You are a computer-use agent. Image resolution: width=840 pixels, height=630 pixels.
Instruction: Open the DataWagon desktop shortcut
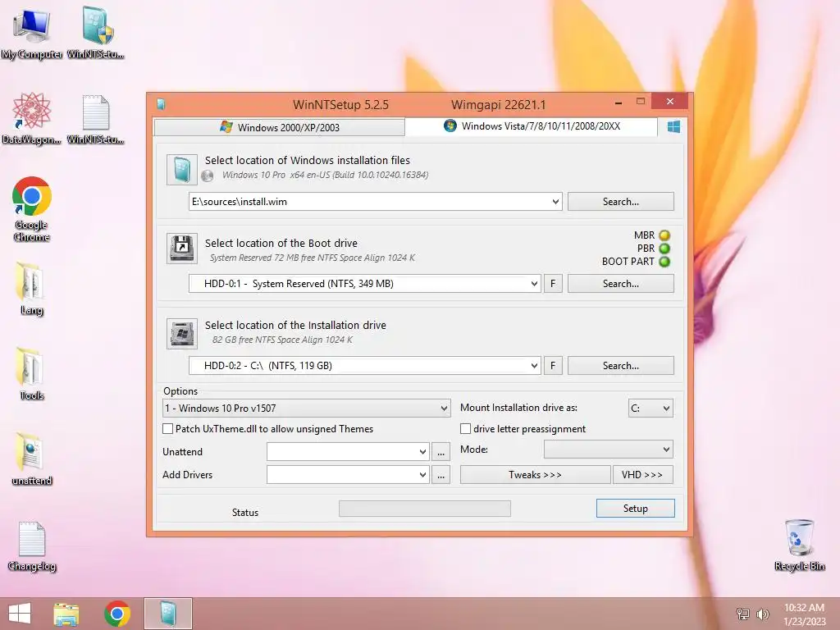pyautogui.click(x=31, y=118)
